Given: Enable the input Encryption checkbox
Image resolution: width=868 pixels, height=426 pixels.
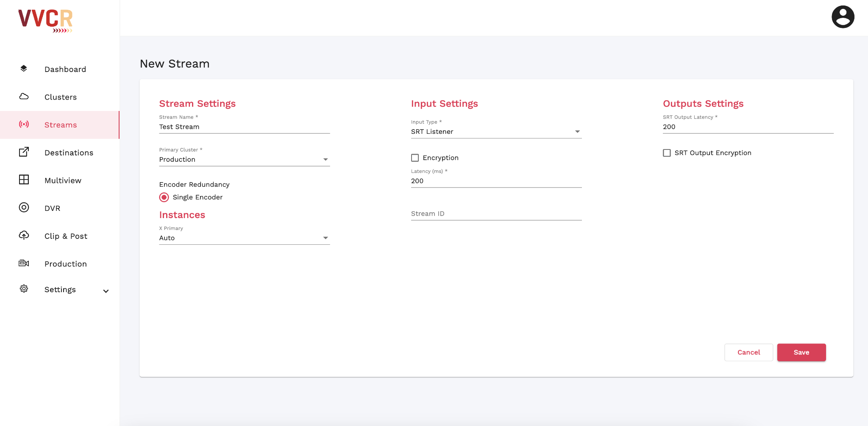Looking at the screenshot, I should click(x=415, y=158).
